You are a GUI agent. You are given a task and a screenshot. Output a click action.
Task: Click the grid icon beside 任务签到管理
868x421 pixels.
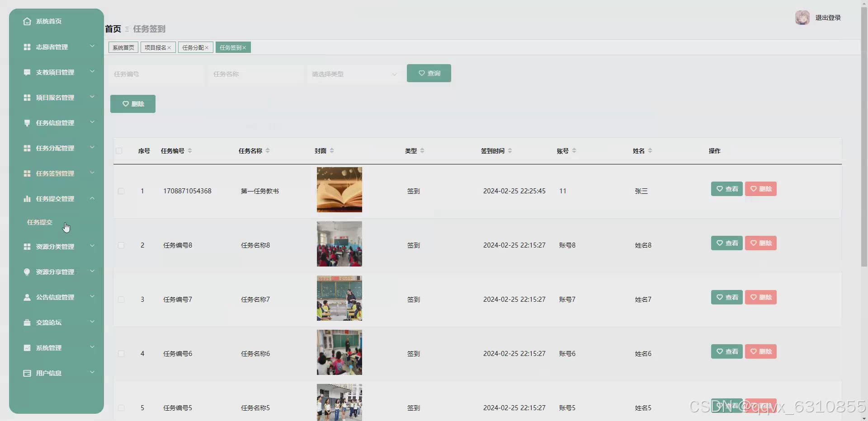point(27,173)
